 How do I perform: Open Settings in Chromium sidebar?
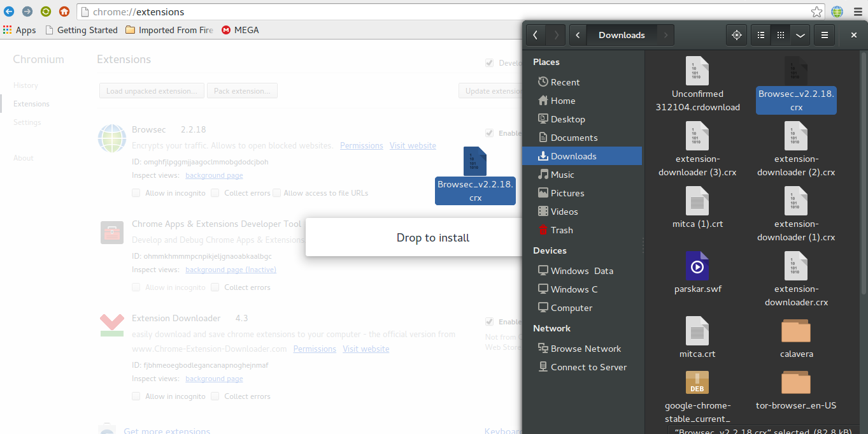point(27,122)
